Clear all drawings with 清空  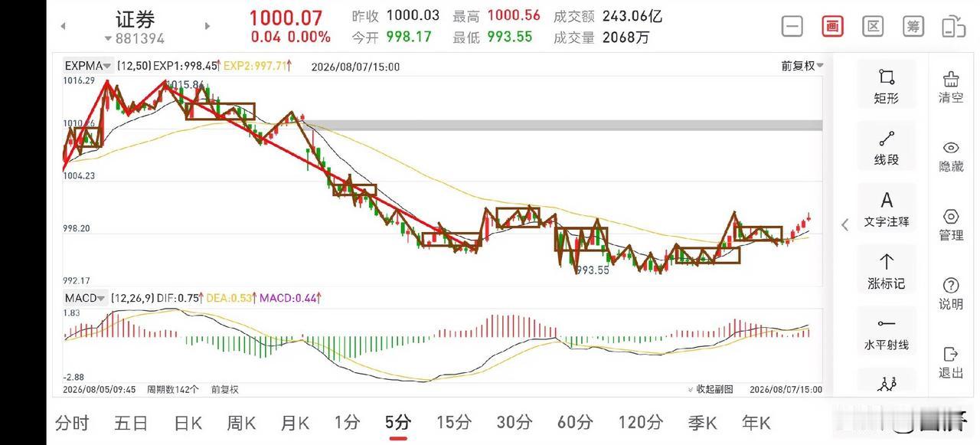click(951, 87)
